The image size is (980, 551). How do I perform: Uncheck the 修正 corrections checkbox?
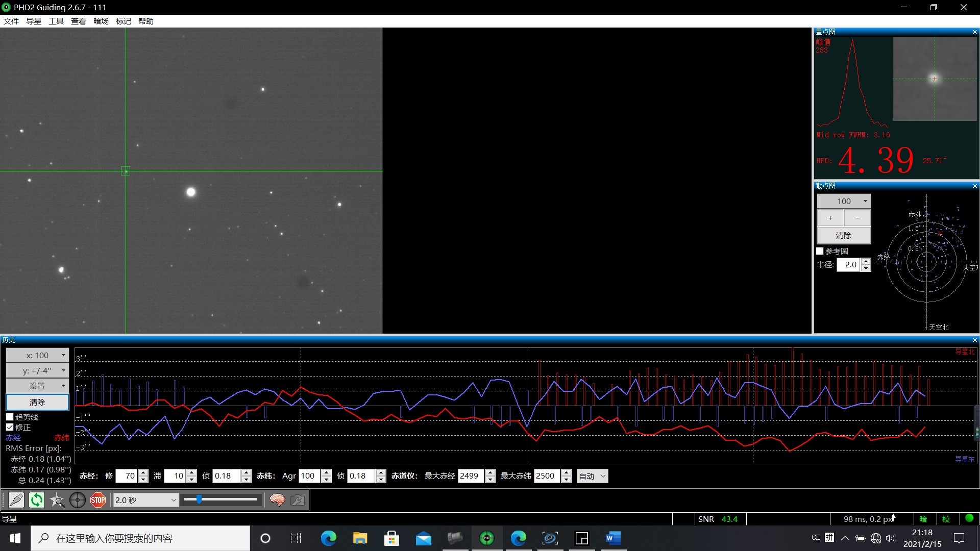pyautogui.click(x=10, y=427)
